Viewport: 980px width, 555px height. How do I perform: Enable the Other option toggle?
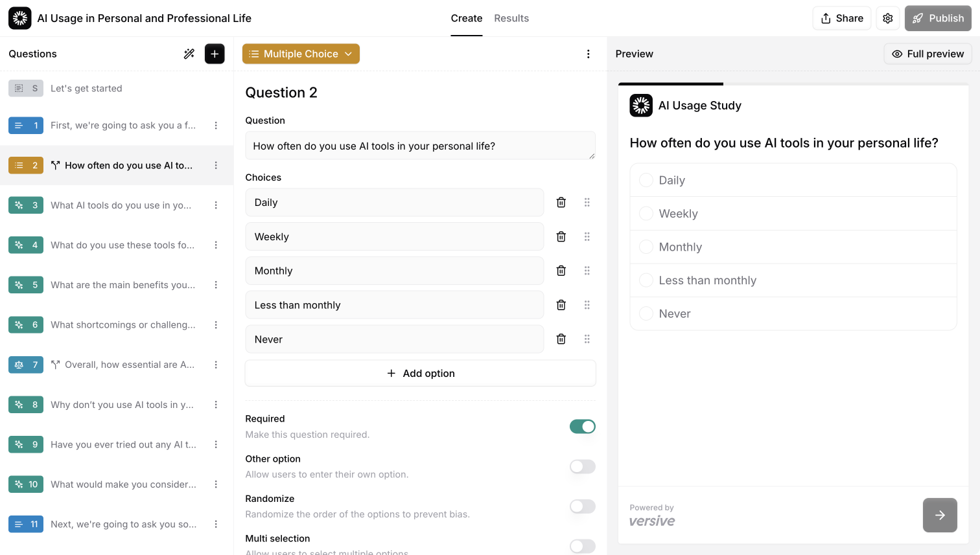click(x=581, y=466)
